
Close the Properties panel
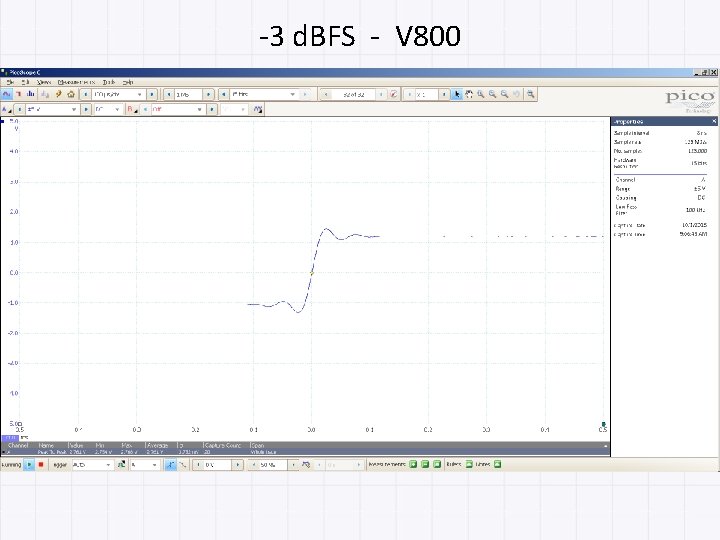(714, 121)
